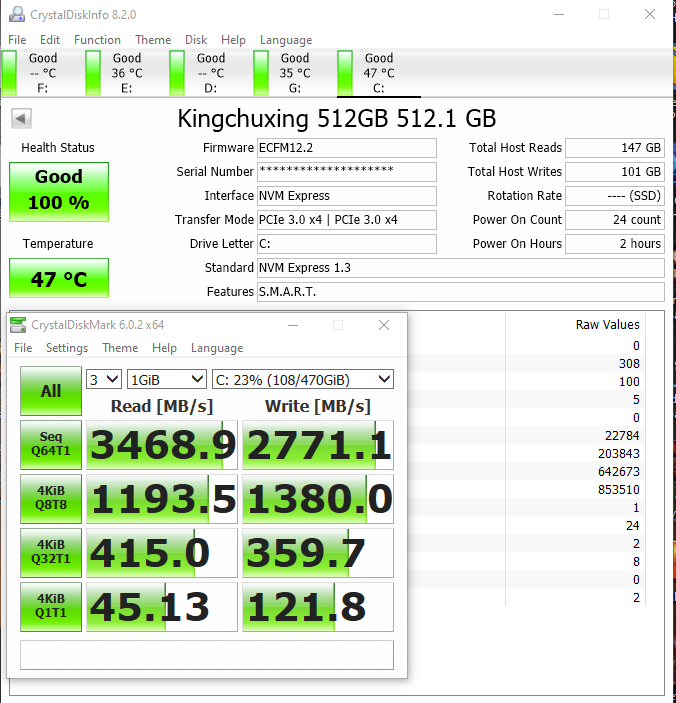Select the G: disk tab at 35 °C

tap(295, 73)
